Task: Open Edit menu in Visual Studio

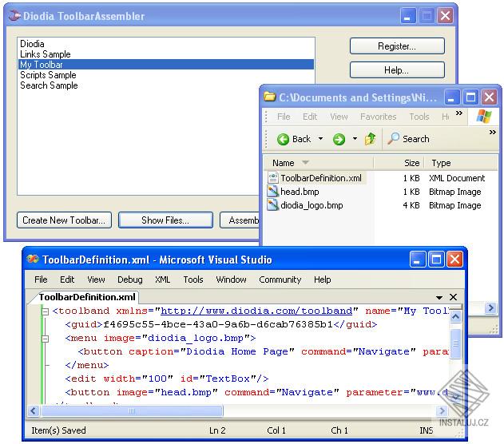Action: point(67,279)
